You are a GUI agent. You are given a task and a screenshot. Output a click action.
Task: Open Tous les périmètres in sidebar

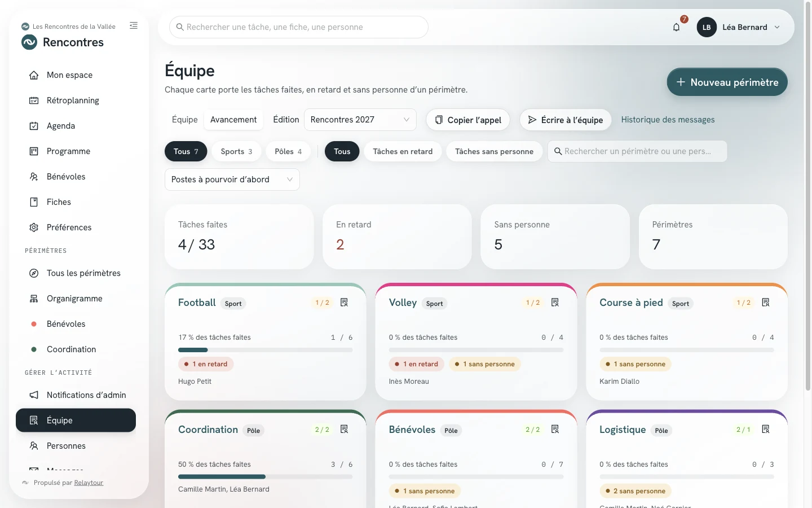coord(76,273)
